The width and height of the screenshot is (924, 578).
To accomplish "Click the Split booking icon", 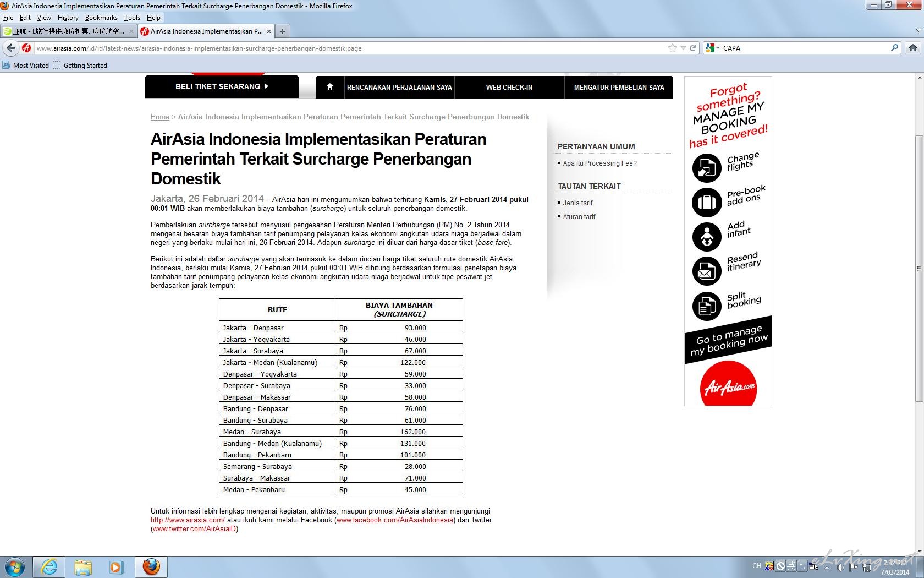I will (707, 306).
